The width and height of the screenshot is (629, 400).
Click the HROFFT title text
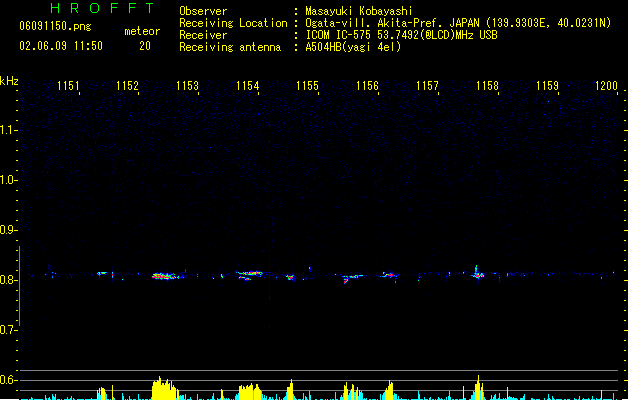click(102, 8)
